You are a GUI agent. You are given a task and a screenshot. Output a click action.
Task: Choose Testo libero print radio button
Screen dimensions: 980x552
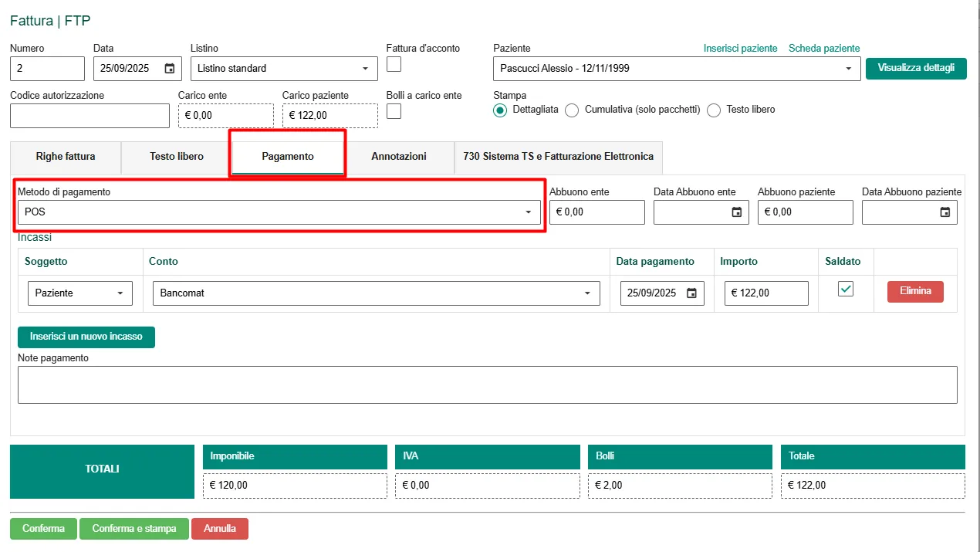714,110
